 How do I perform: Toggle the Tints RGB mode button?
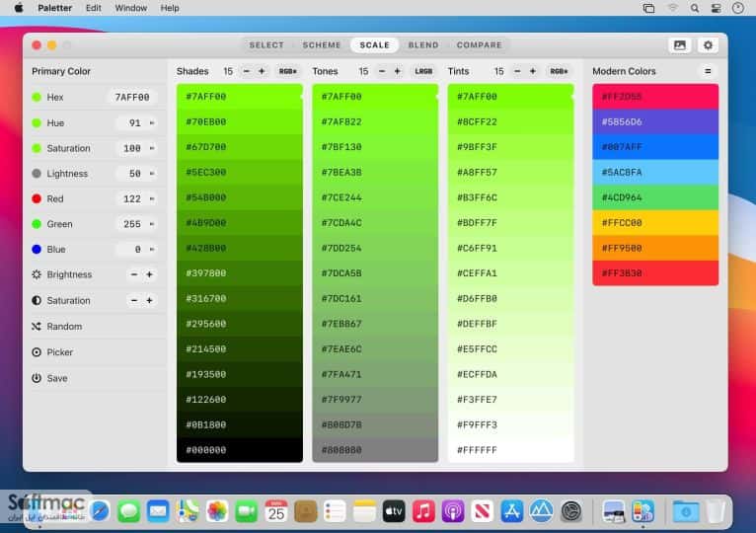click(559, 71)
